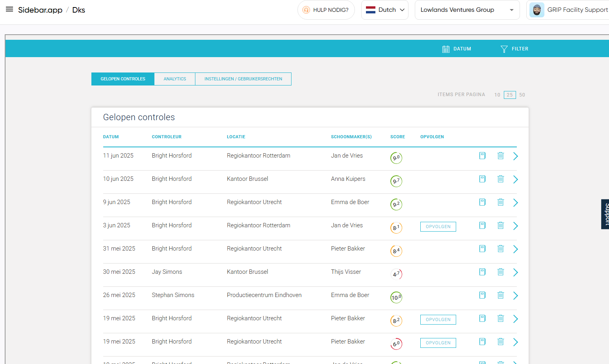
Task: Click the 4,7 score circle
Action: coord(396,274)
